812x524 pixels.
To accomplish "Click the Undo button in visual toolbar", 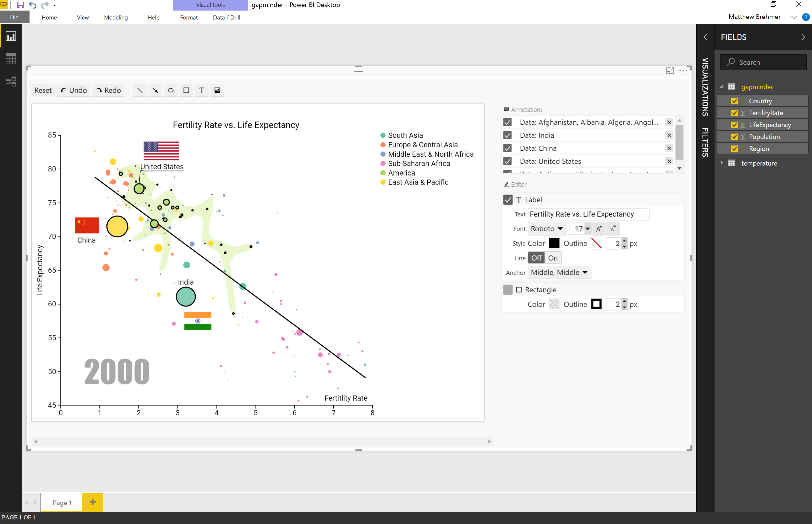I will [x=73, y=90].
